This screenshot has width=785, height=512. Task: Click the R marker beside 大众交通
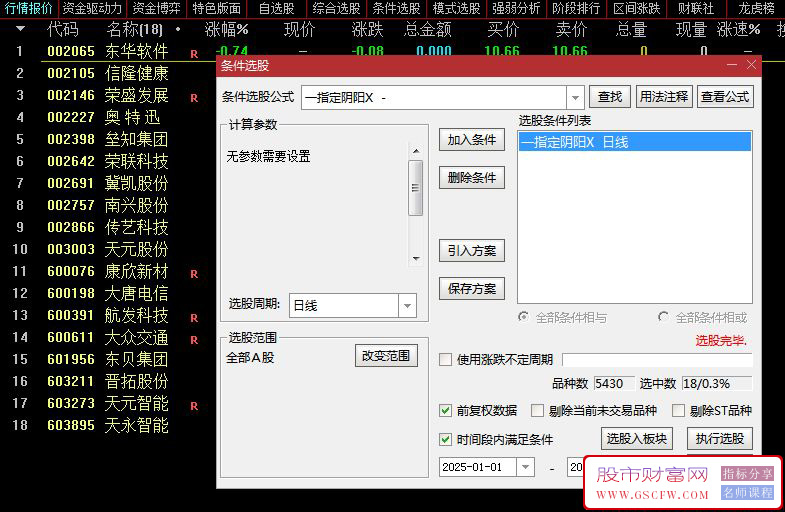194,340
